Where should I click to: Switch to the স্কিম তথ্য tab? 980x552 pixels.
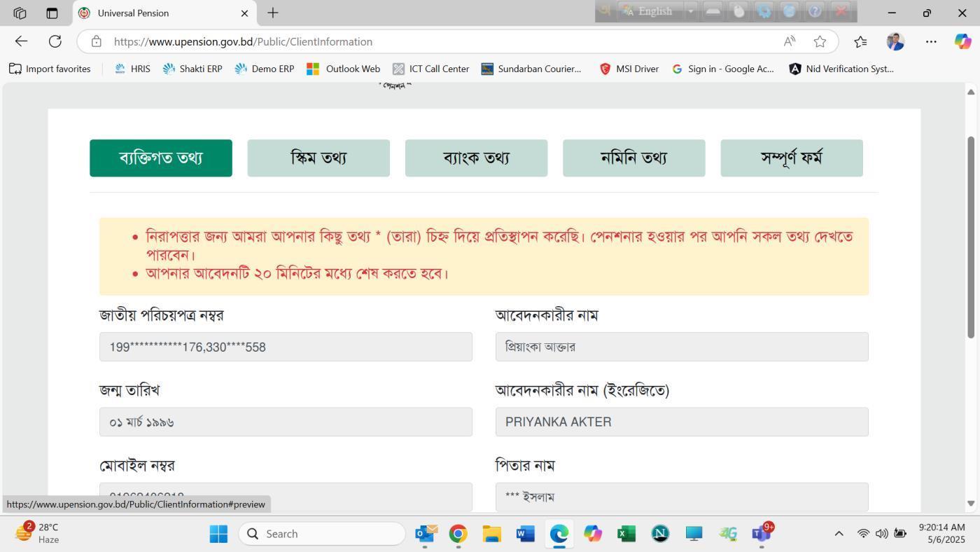[318, 158]
